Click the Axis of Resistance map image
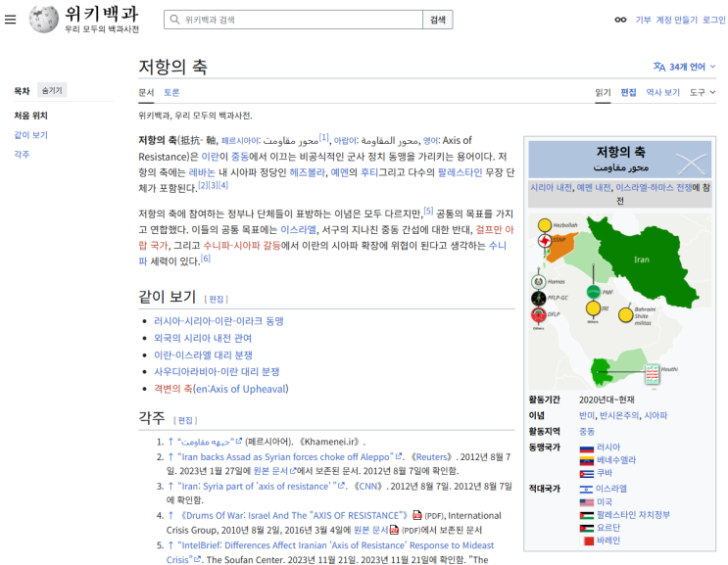This screenshot has width=728, height=565. click(620, 302)
